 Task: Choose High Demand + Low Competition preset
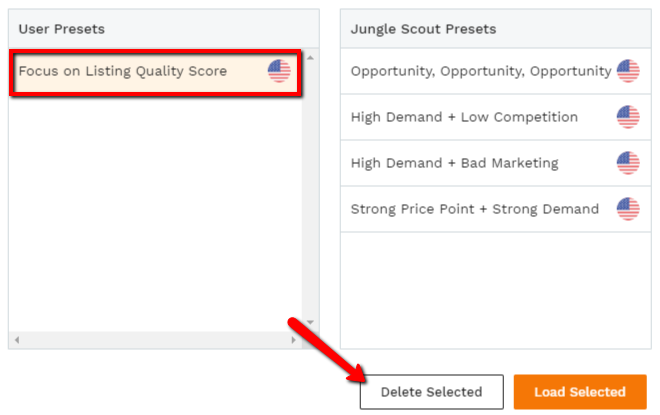[495, 117]
